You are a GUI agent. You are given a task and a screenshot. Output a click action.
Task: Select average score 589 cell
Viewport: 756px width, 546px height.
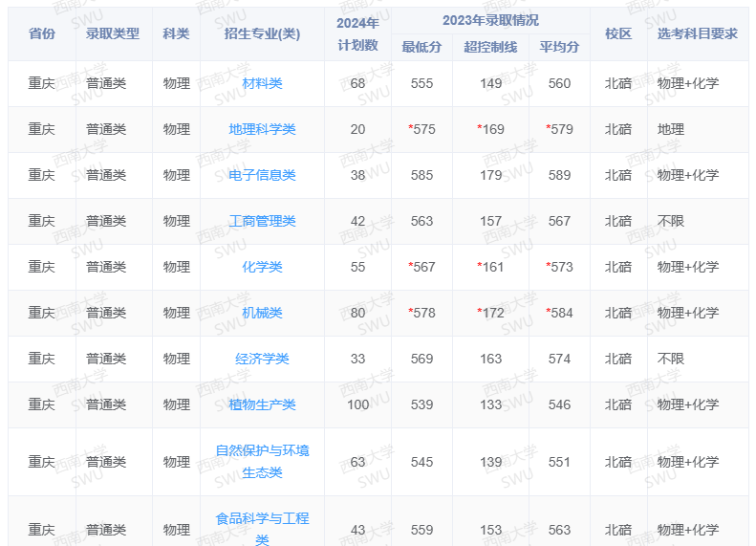point(559,175)
